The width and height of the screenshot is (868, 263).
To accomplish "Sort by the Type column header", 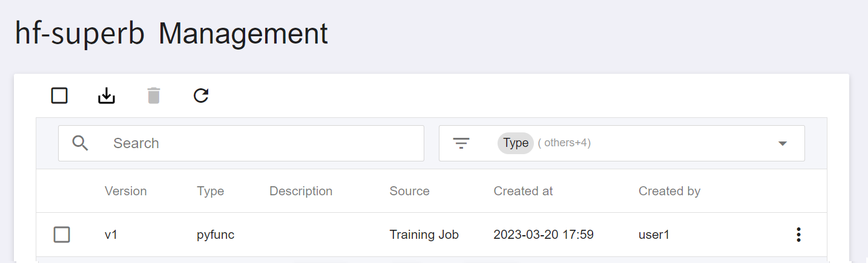I will click(x=210, y=191).
